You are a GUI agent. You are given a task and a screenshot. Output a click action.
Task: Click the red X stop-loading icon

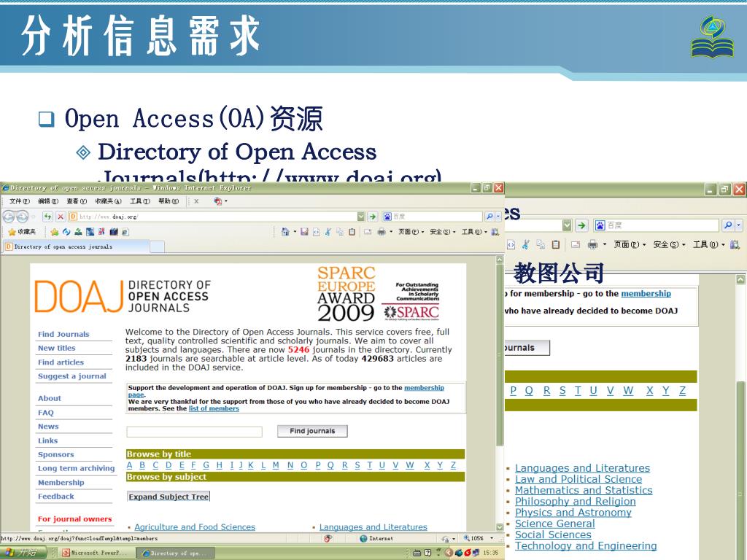pyautogui.click(x=61, y=217)
